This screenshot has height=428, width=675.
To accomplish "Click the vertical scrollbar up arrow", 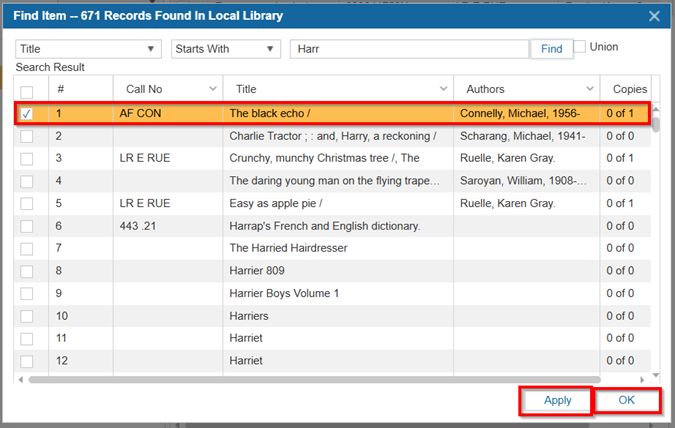I will [x=656, y=109].
